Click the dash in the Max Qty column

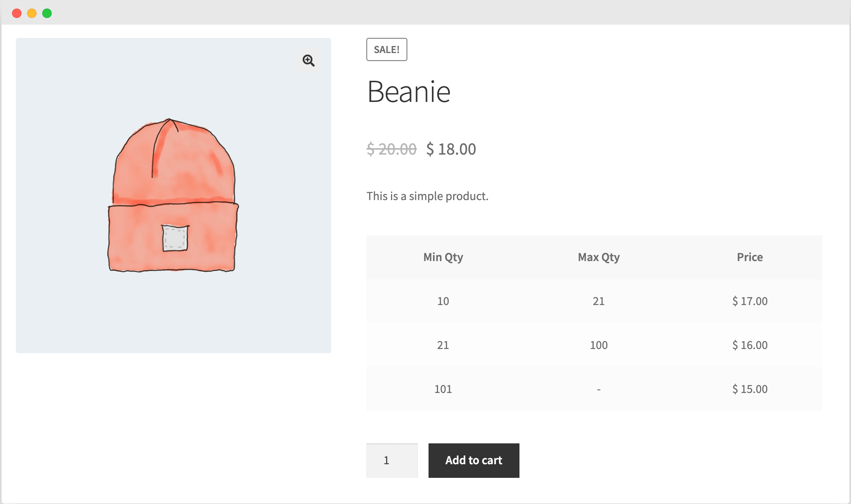click(x=599, y=389)
